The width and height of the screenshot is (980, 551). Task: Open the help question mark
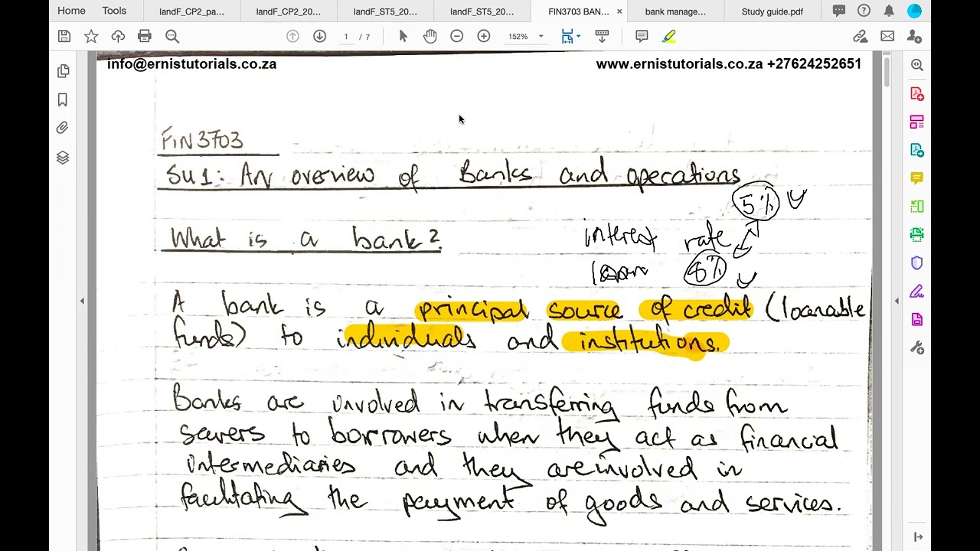coord(864,11)
